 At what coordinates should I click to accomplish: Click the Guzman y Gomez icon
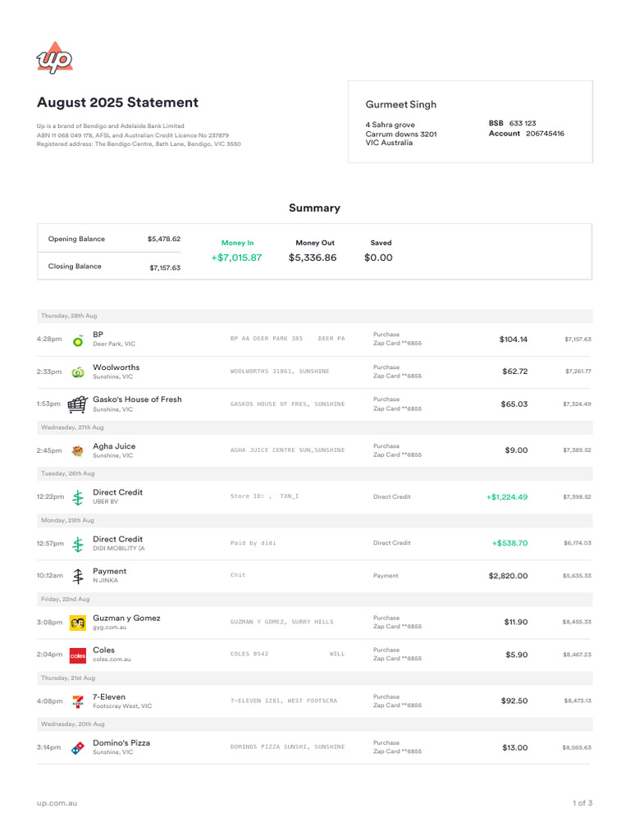pos(78,623)
